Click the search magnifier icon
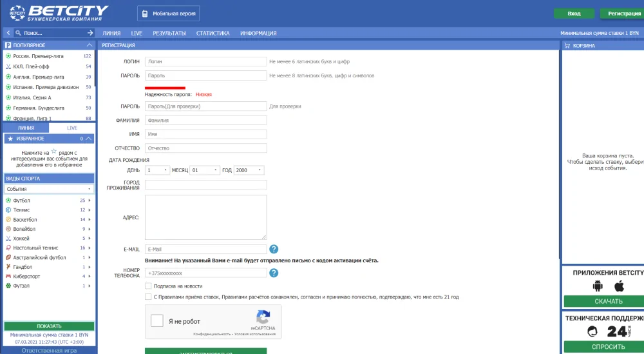The image size is (644, 354). coord(18,33)
